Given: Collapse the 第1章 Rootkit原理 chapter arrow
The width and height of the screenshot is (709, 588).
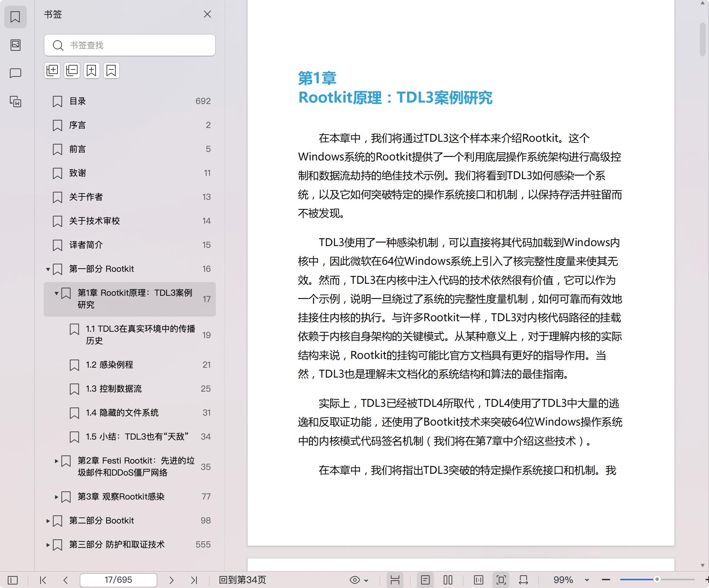Looking at the screenshot, I should click(x=56, y=293).
